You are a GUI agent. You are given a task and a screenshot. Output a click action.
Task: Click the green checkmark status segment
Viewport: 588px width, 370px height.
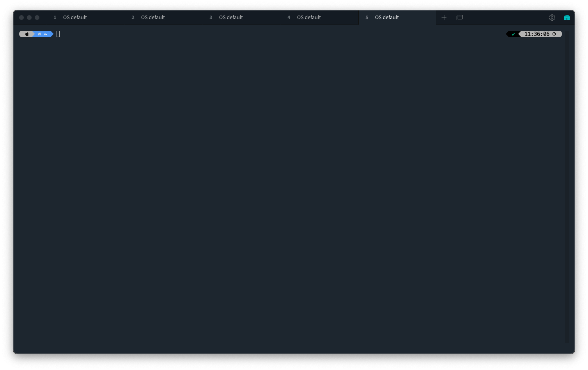[x=513, y=34]
